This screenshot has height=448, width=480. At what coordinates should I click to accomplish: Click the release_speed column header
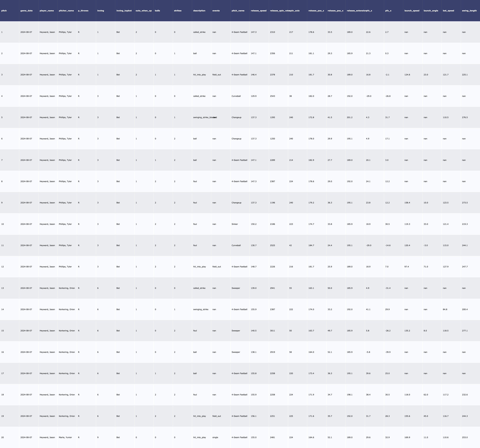[x=259, y=11]
